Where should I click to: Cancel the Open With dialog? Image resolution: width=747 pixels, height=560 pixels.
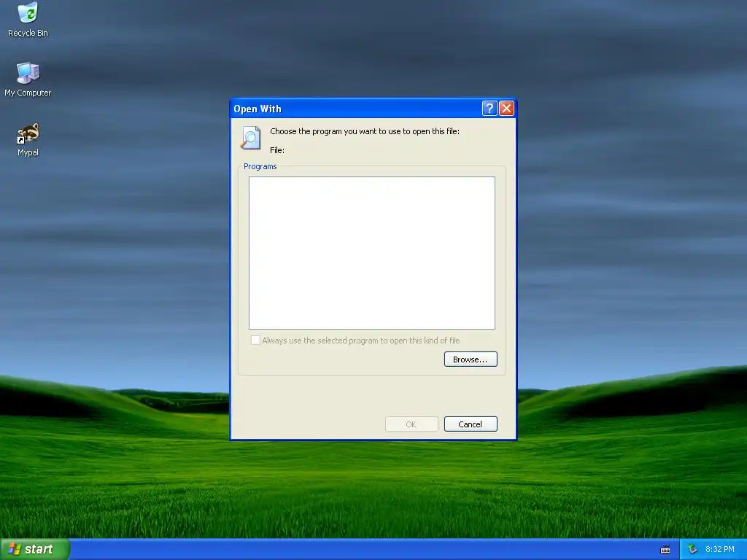click(x=471, y=424)
